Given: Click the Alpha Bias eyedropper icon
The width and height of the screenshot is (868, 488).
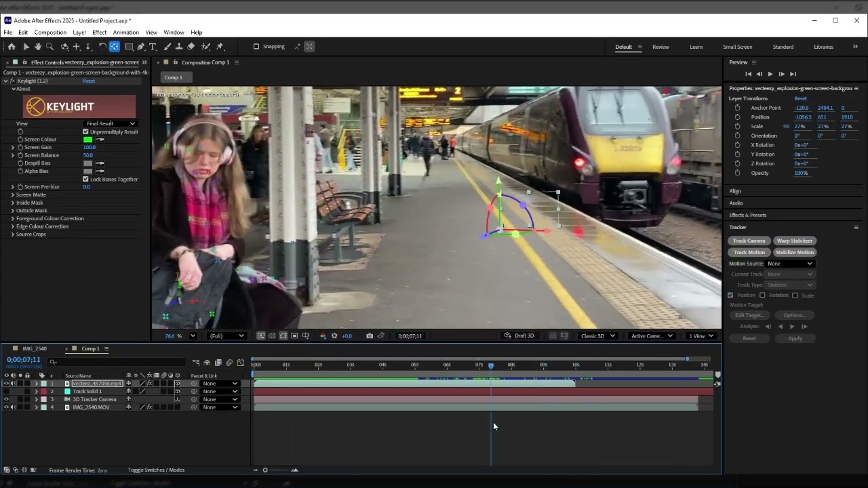Looking at the screenshot, I should click(x=100, y=171).
